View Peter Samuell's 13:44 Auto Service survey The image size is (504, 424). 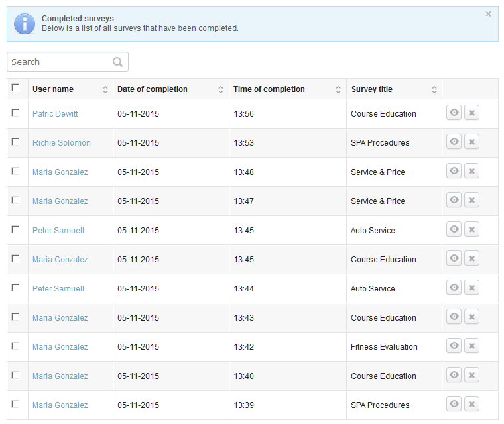[x=454, y=287]
